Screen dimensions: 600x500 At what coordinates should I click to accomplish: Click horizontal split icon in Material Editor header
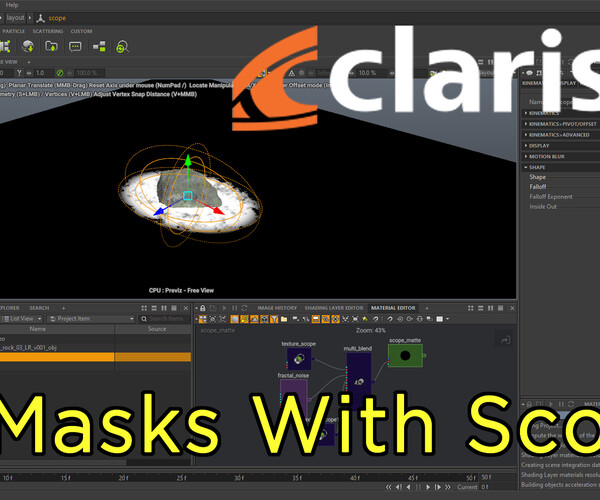481,308
